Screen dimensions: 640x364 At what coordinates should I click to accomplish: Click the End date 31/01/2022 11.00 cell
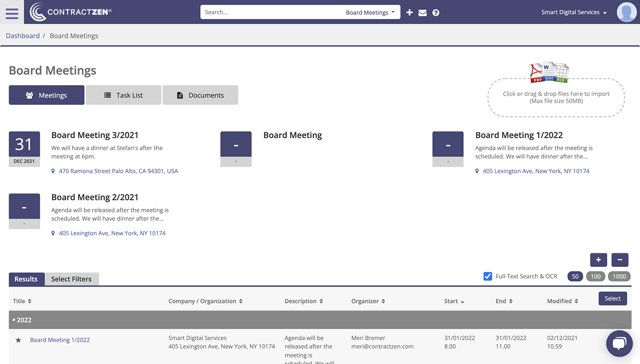tap(511, 342)
